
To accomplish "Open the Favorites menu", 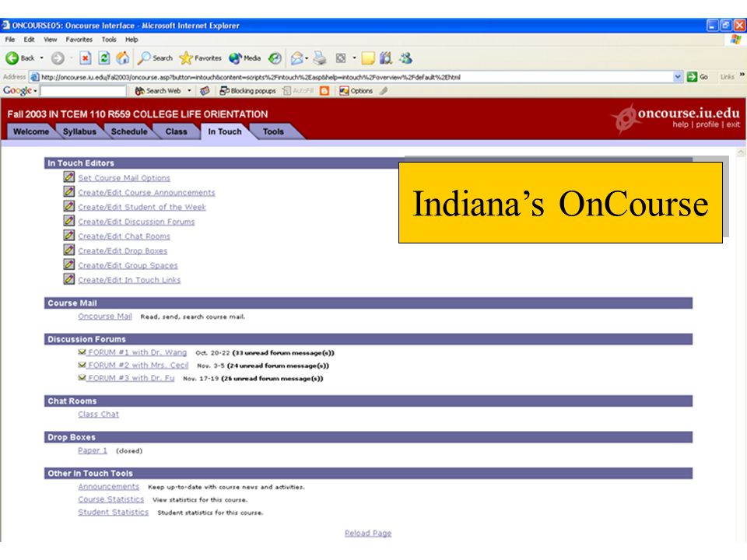I will [x=79, y=40].
